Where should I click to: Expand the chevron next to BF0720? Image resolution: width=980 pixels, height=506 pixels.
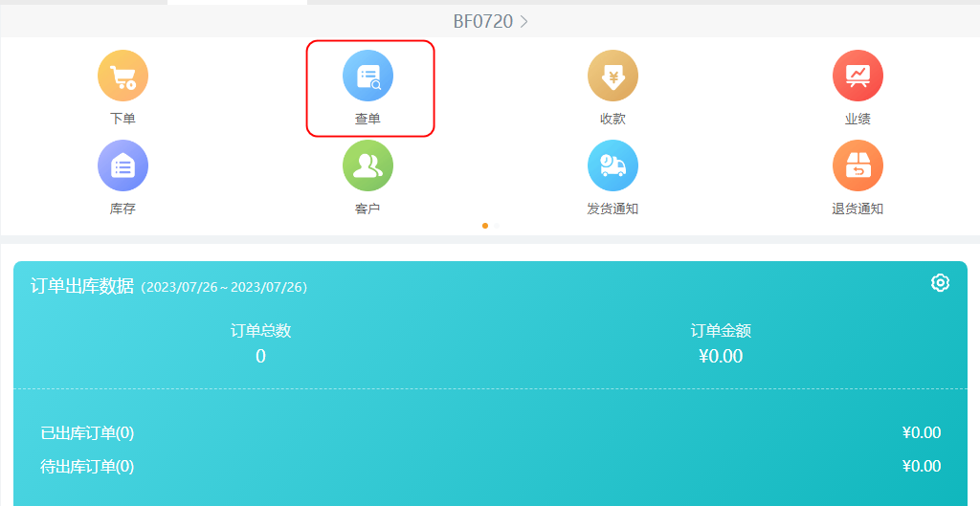523,21
